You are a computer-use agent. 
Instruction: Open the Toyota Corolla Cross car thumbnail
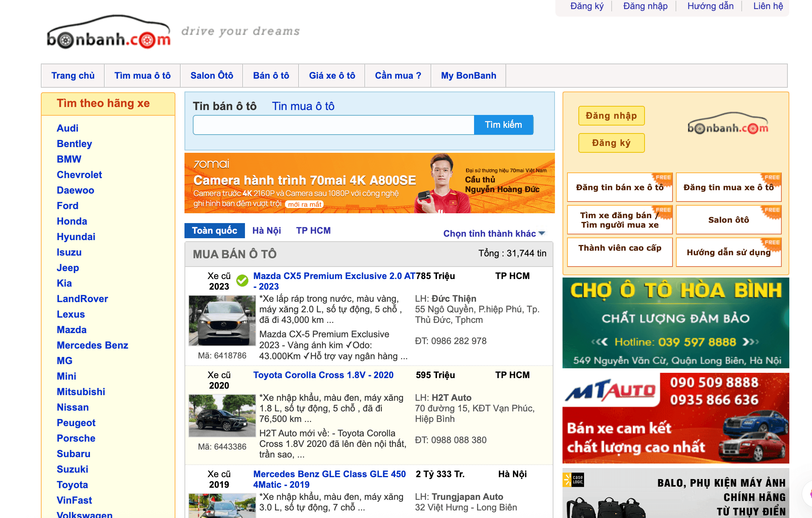coord(222,416)
